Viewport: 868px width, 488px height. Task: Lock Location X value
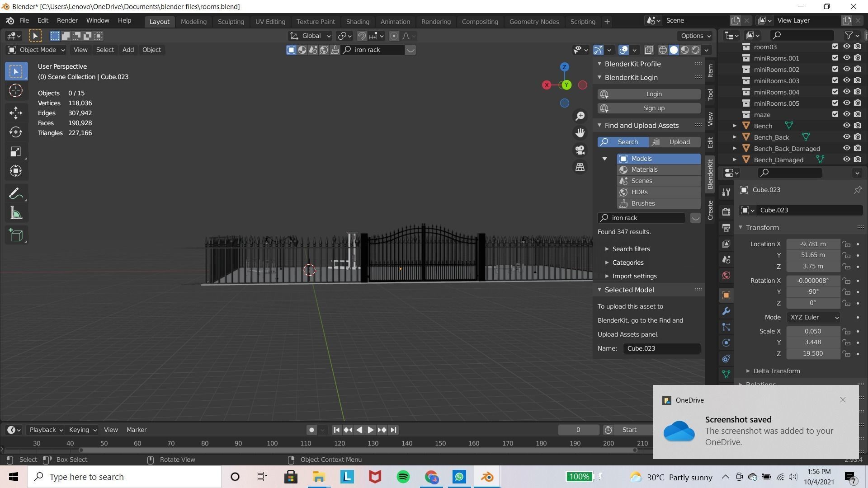[846, 244]
